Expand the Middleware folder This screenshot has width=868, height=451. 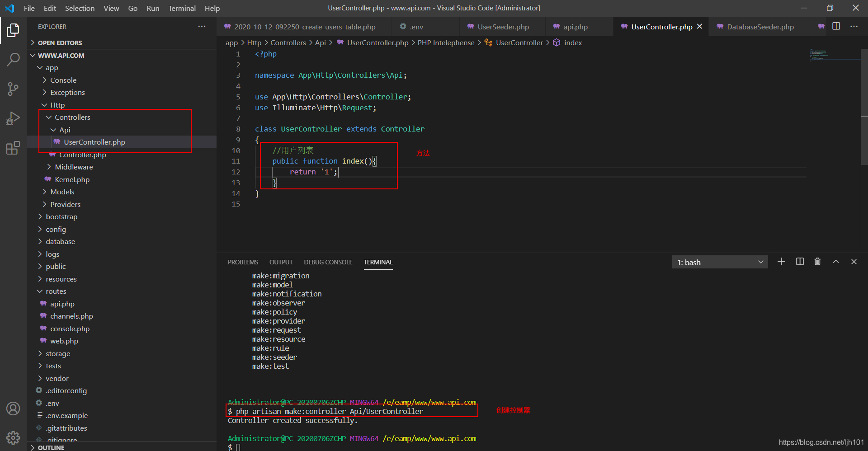[x=122, y=167]
